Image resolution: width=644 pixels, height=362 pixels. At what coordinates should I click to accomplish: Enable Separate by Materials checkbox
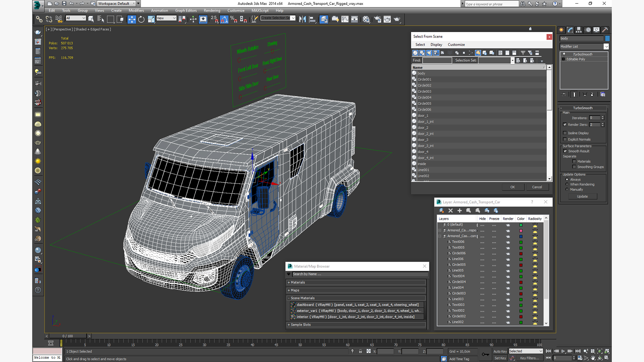click(x=574, y=162)
